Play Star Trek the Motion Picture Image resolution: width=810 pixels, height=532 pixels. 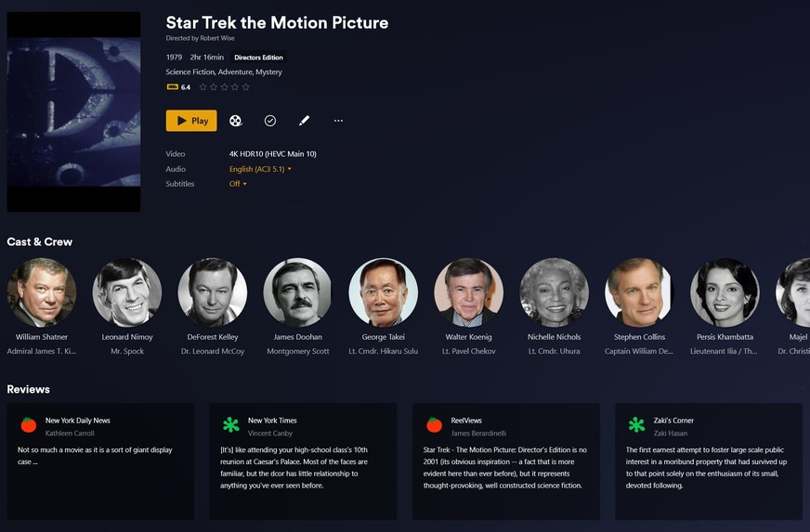(x=191, y=121)
